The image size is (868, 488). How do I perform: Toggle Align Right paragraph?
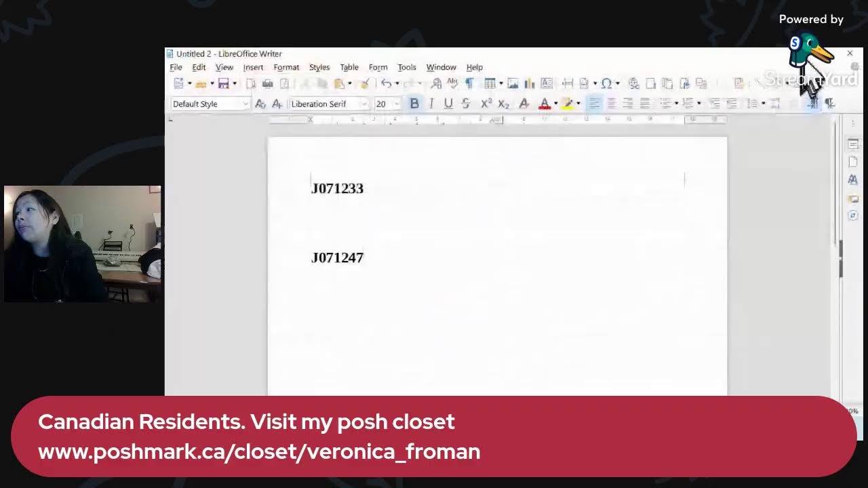[628, 104]
